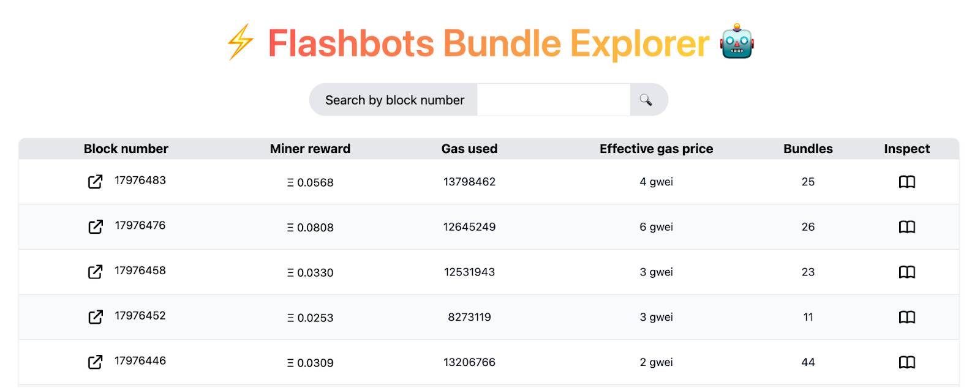Open external link icon for block 17976476
Screen dimensions: 980x388
[96, 227]
